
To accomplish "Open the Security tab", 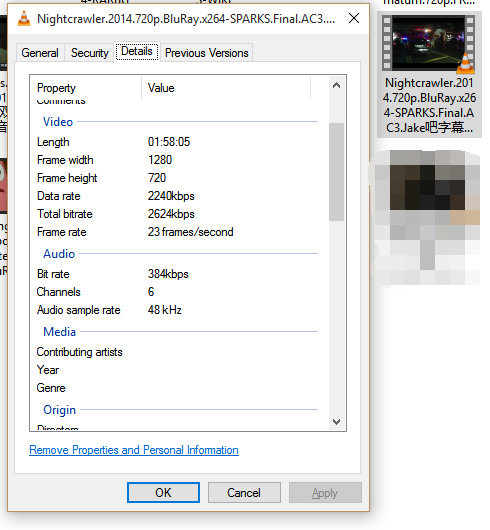I will [90, 53].
